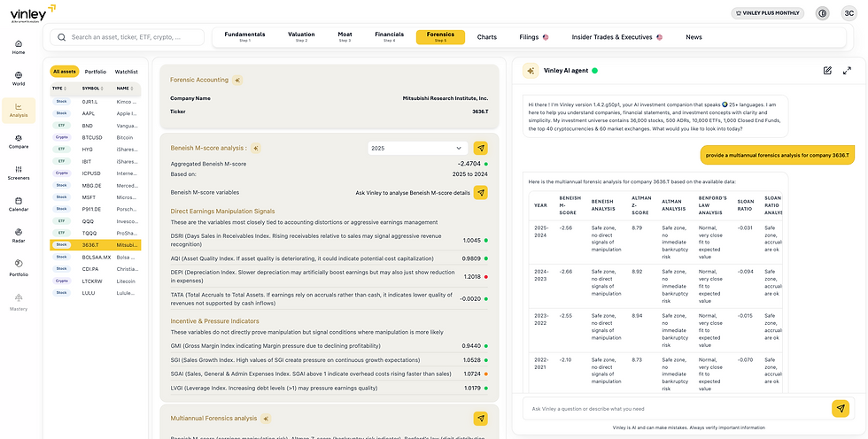Viewport: 868px width, 439px height.
Task: Click the AI sparkle icon beside Forensic Accounting
Action: 237,81
